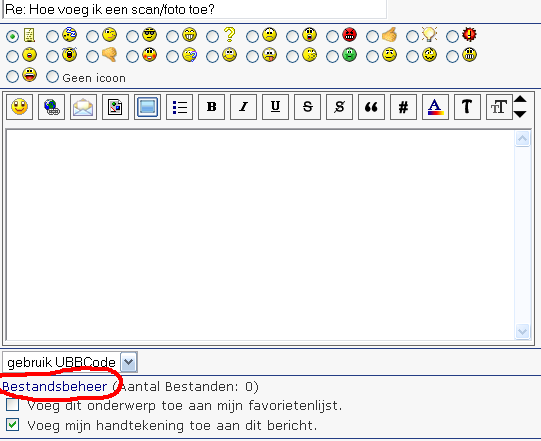Image resolution: width=541 pixels, height=441 pixels.
Task: Apply italic formatting
Action: tap(244, 107)
